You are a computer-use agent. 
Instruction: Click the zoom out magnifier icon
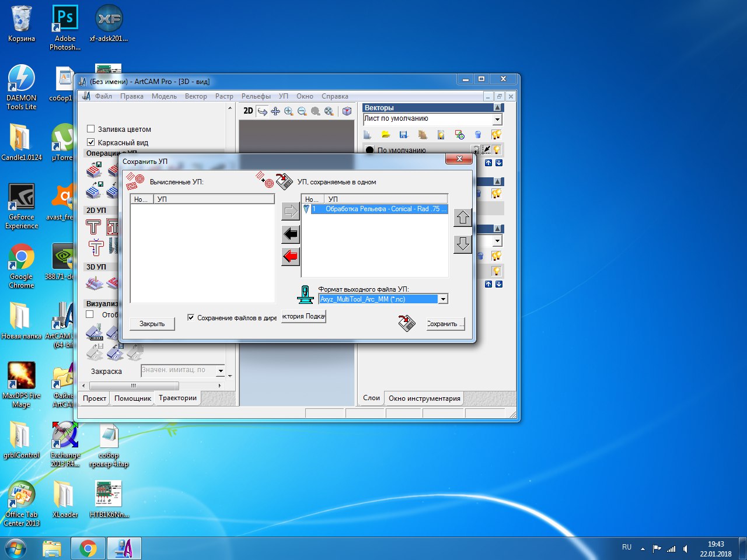point(302,111)
